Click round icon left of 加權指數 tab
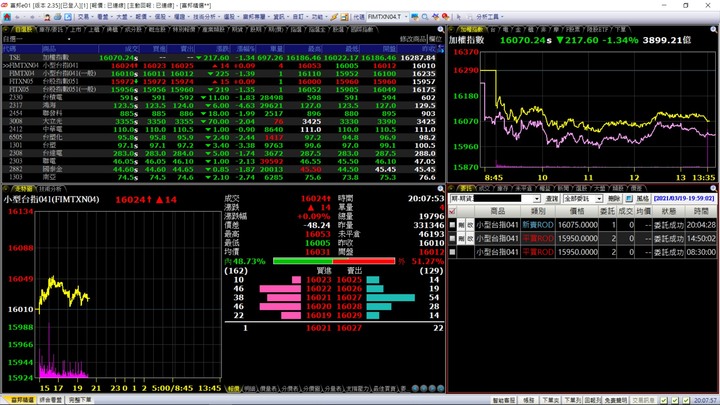The width and height of the screenshot is (720, 405). click(x=453, y=29)
